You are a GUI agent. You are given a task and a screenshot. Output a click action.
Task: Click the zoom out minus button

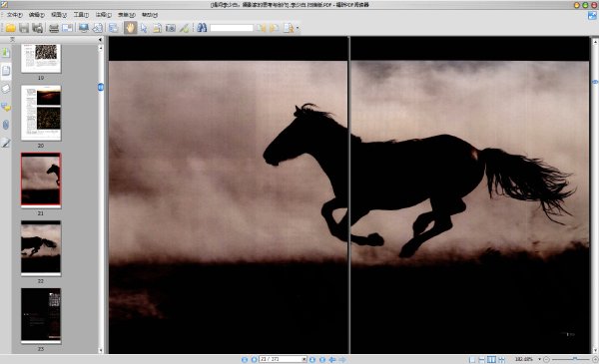click(546, 359)
